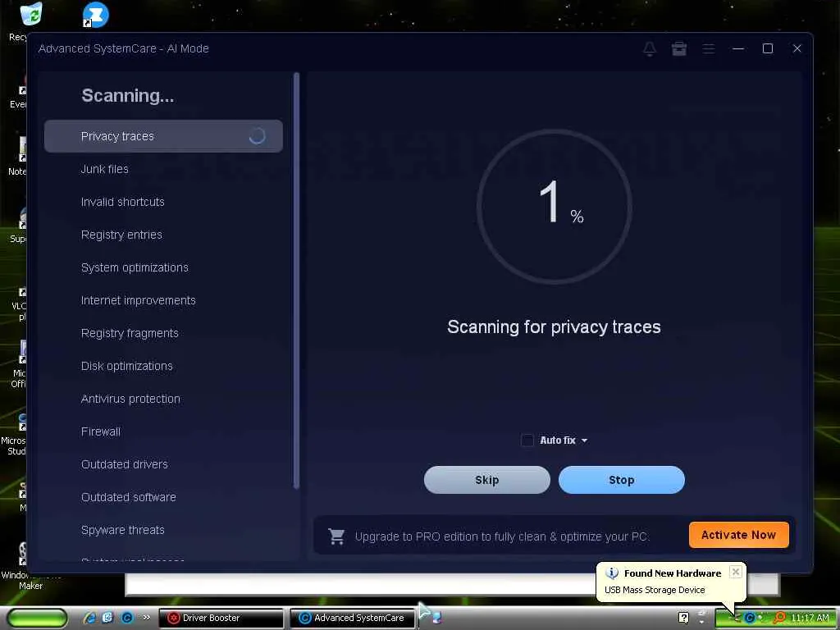The width and height of the screenshot is (840, 630).
Task: Click the Activate Now button
Action: pos(739,535)
